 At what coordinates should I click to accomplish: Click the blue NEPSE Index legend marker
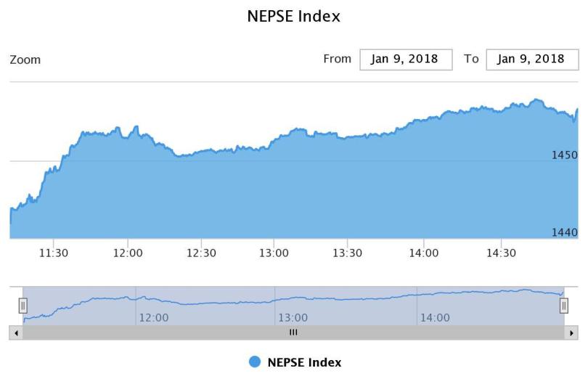[x=255, y=362]
